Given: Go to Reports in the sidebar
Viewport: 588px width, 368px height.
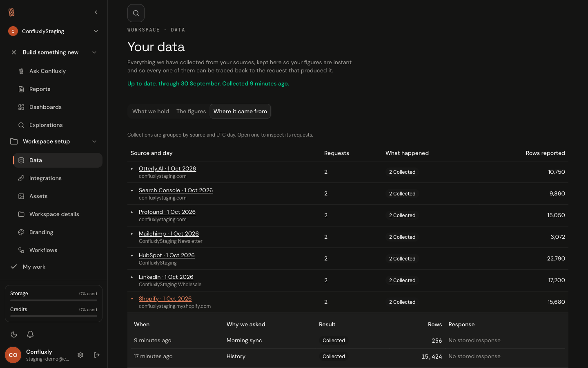Looking at the screenshot, I should (58, 89).
